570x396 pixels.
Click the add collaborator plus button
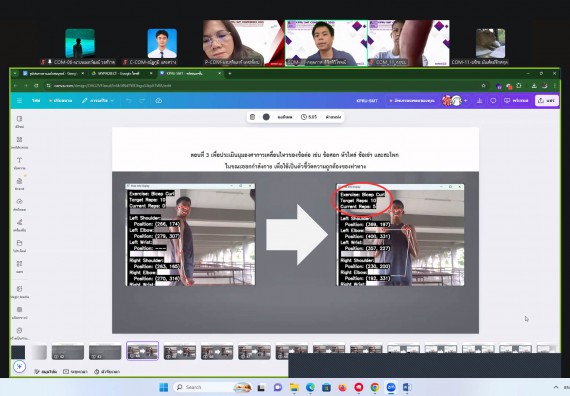tap(465, 100)
